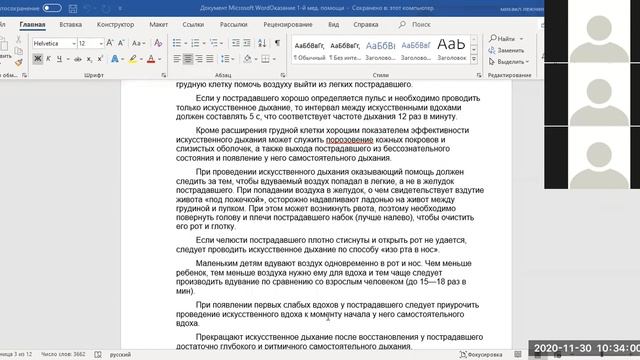Open Выделить selection menu
Viewport: 640px width, 360px height.
509,62
